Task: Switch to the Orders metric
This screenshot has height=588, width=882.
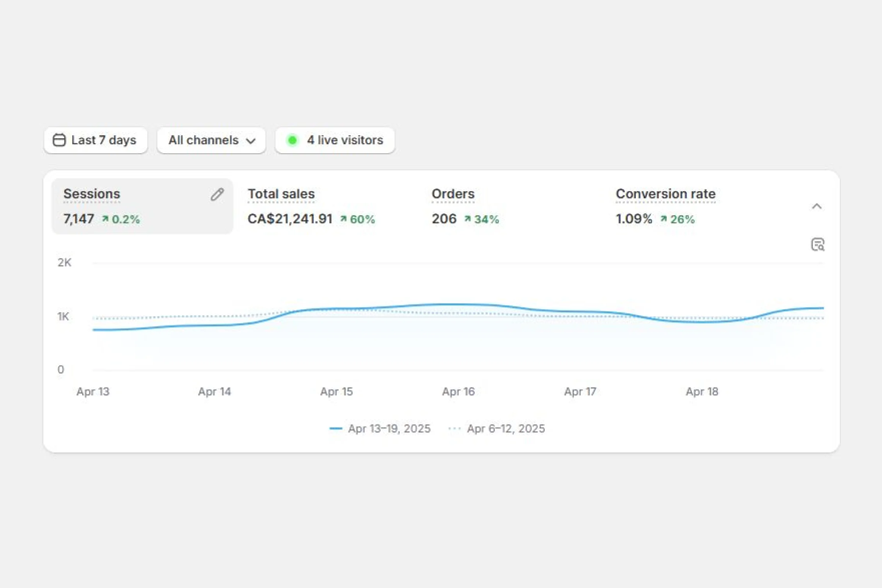Action: pos(453,194)
